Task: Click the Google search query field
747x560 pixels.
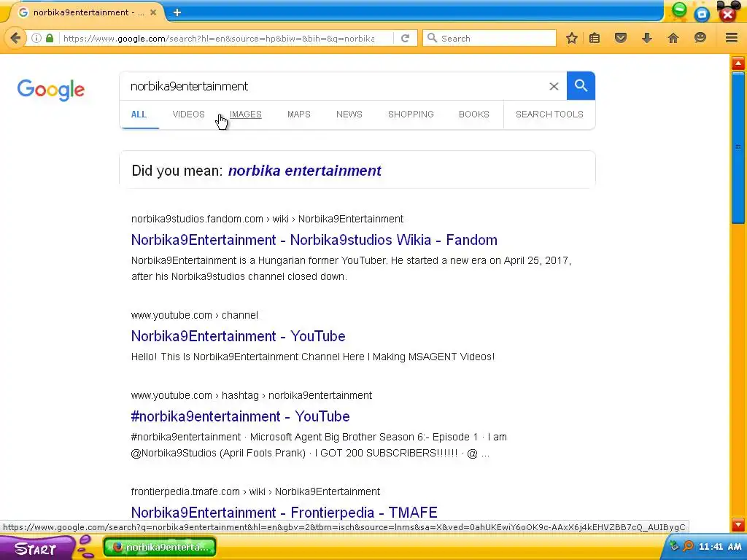Action: (333, 86)
